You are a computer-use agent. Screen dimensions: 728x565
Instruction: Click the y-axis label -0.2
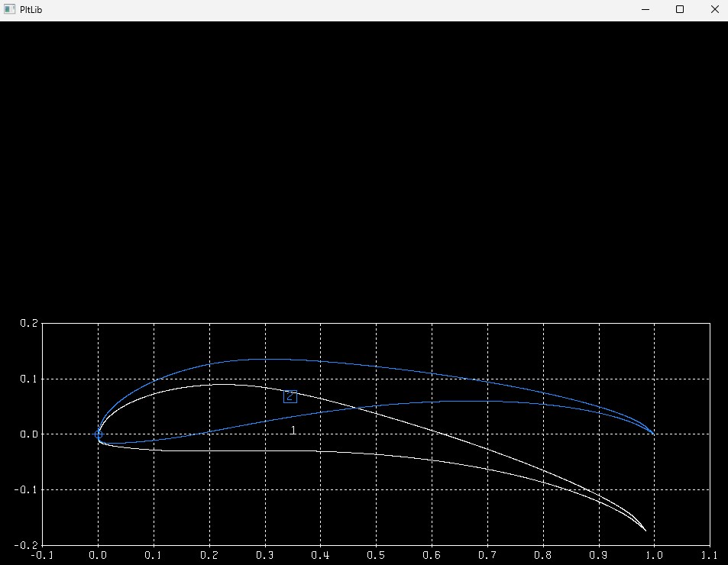point(26,545)
